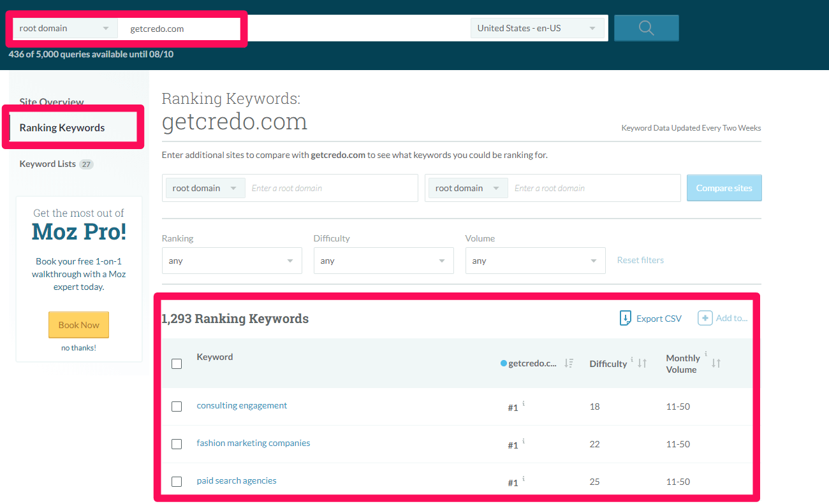Click the magnifying glass search button
829x504 pixels.
(646, 28)
